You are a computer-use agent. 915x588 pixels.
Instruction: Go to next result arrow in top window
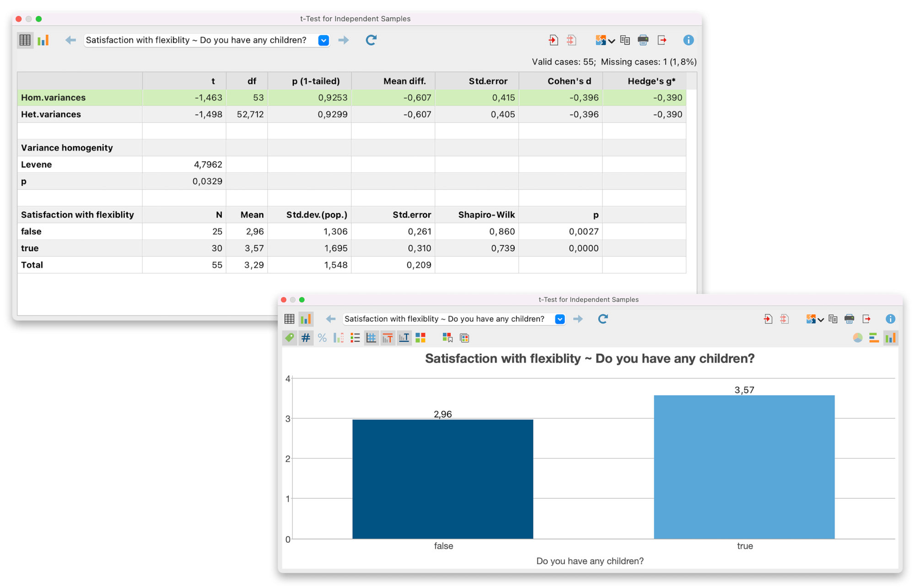(344, 40)
